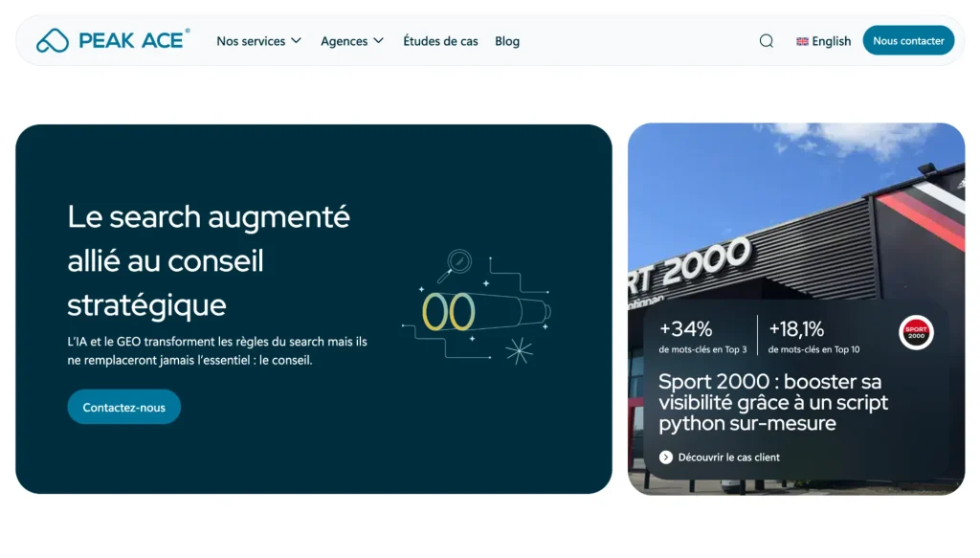Go to Études de cas page
The width and height of the screenshot is (980, 558).
pyautogui.click(x=440, y=41)
